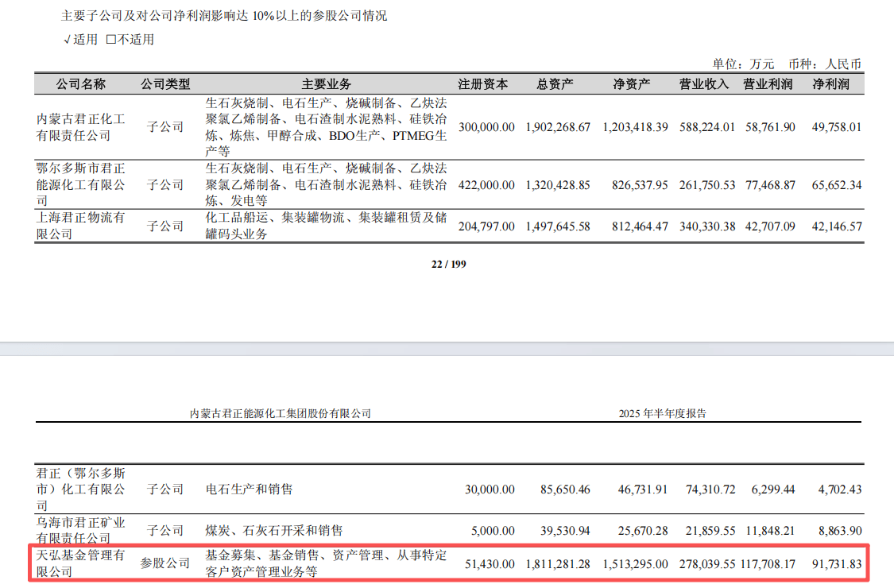Click the 总资产 column header
The height and width of the screenshot is (588, 894).
tap(555, 84)
